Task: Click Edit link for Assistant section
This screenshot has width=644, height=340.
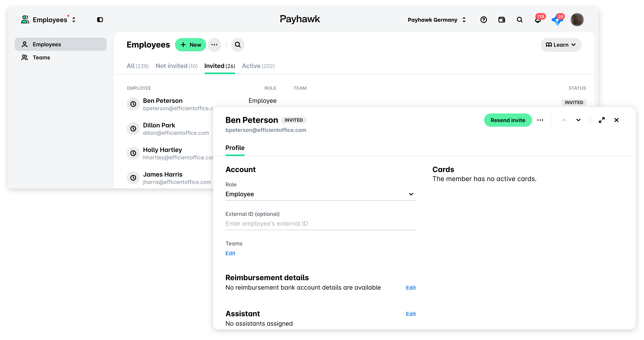Action: [x=411, y=314]
